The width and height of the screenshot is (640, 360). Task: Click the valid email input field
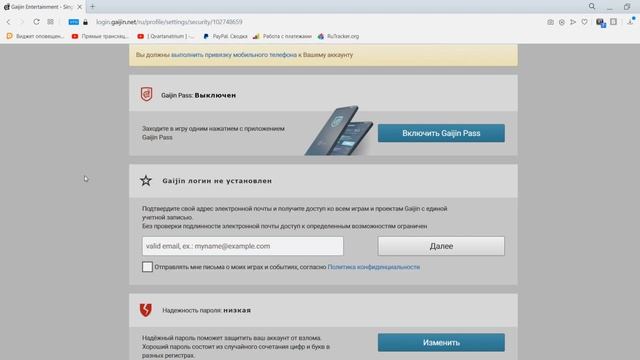tap(243, 246)
